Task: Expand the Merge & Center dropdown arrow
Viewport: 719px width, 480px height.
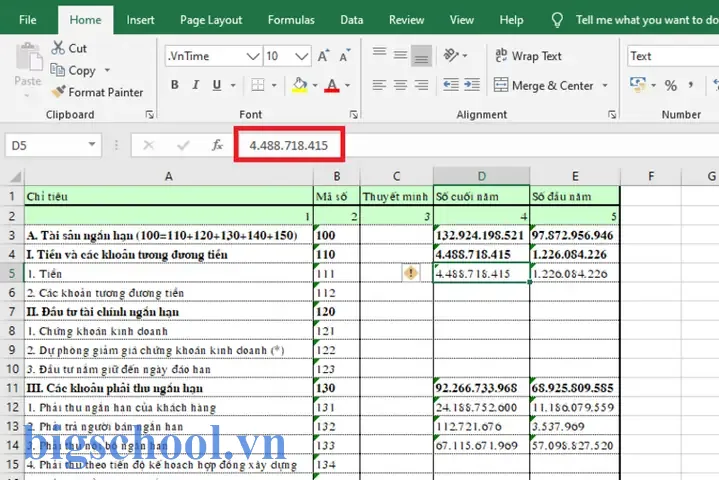Action: point(605,85)
